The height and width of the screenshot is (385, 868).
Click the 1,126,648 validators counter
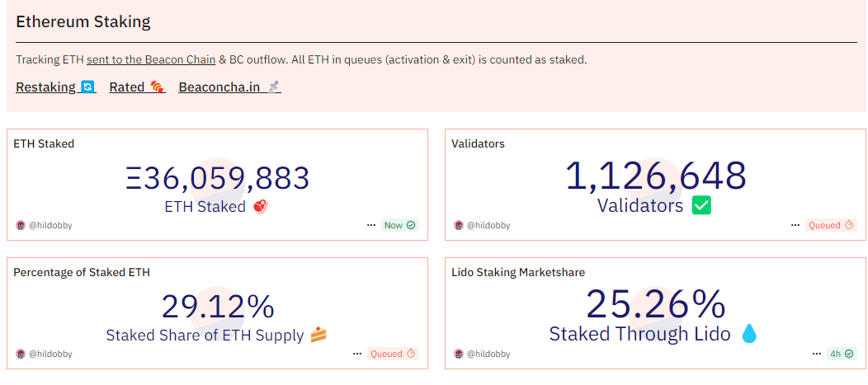(655, 176)
